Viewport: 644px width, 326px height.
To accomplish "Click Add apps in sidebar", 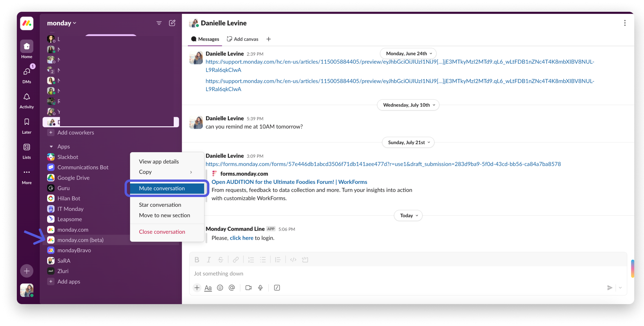I will (x=69, y=282).
